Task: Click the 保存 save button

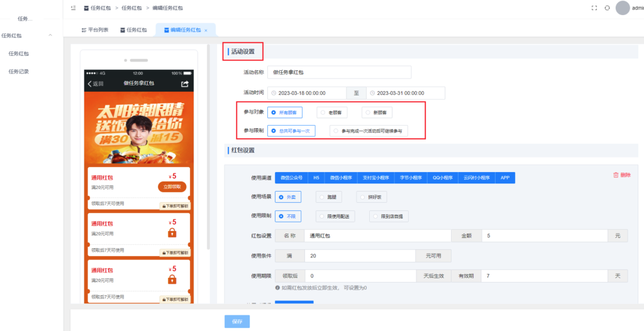Action: (237, 322)
